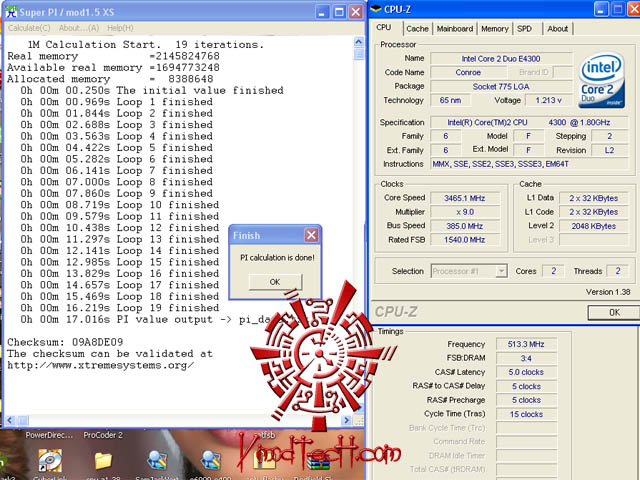Open the About...(A) menu in Super PI
Viewport: 640px width, 480px height.
79,28
